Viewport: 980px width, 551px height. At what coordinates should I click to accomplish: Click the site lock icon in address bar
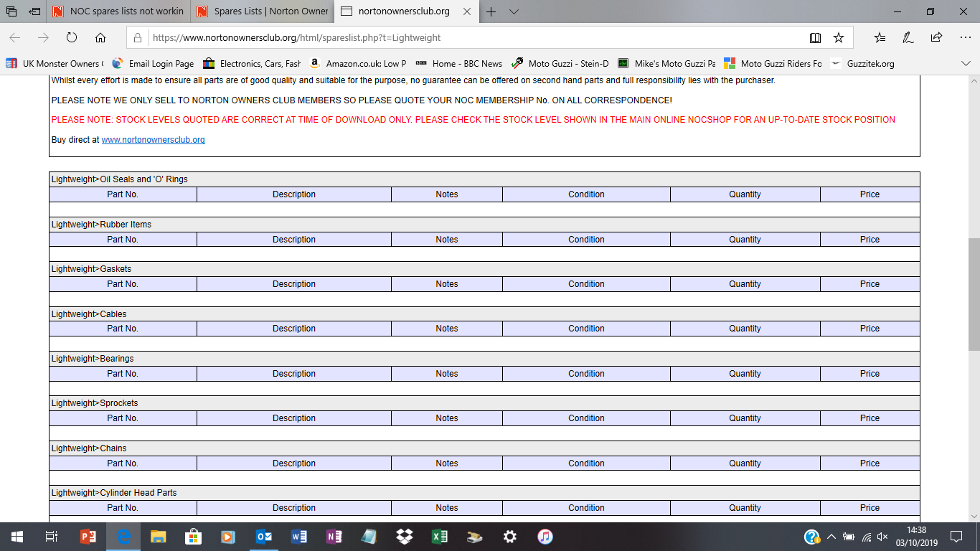point(138,38)
